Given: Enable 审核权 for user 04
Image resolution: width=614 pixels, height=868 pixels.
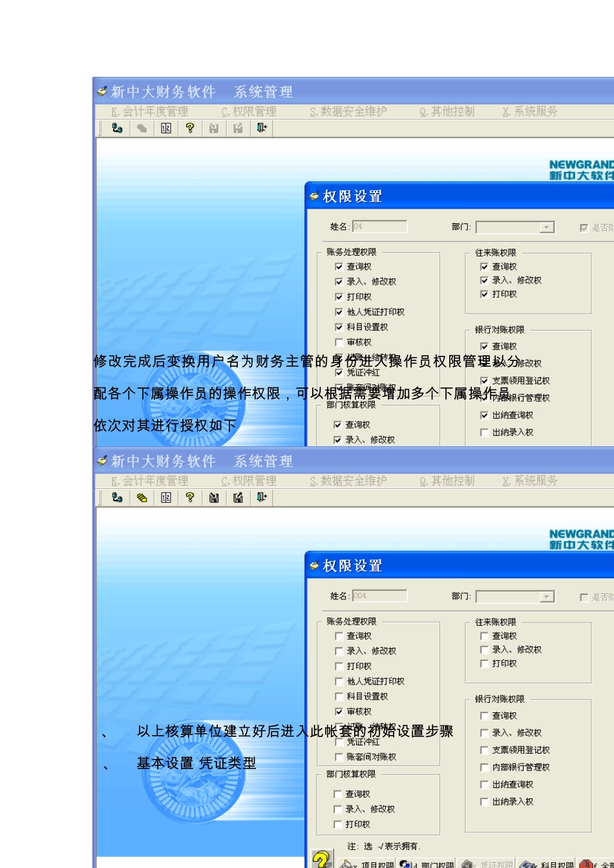Looking at the screenshot, I should (x=339, y=342).
